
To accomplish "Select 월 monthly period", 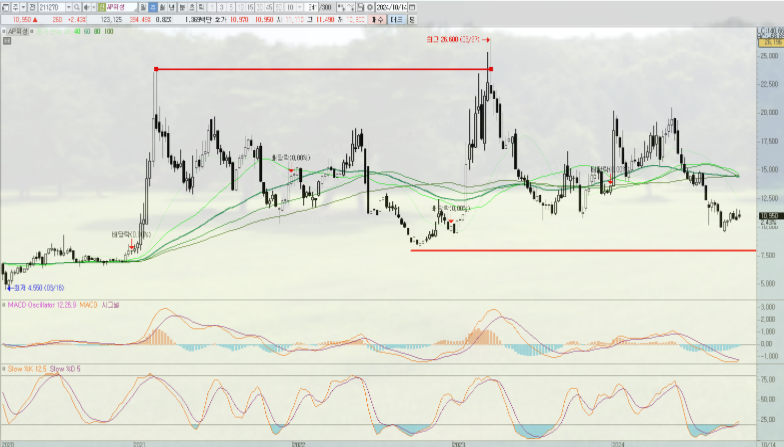I will click(x=162, y=8).
